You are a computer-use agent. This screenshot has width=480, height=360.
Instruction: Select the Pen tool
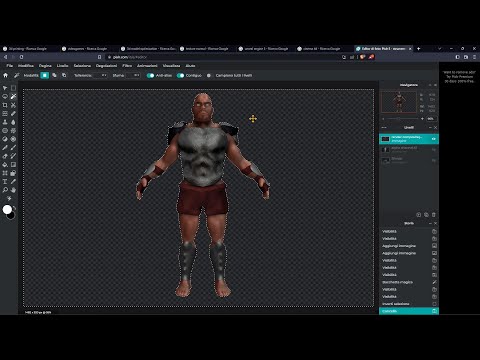(x=5, y=148)
